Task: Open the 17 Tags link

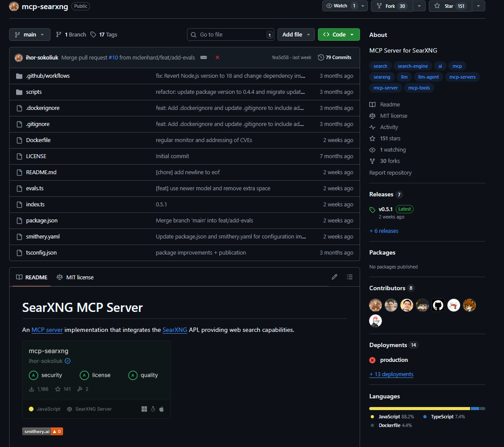Action: point(104,34)
